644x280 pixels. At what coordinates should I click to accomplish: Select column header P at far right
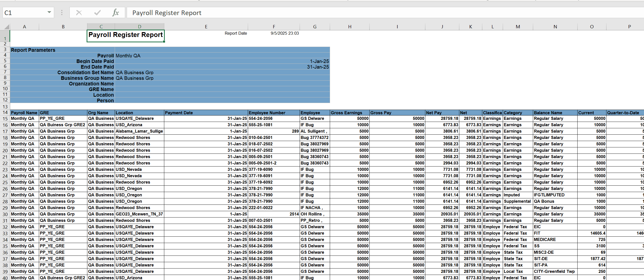[629, 26]
